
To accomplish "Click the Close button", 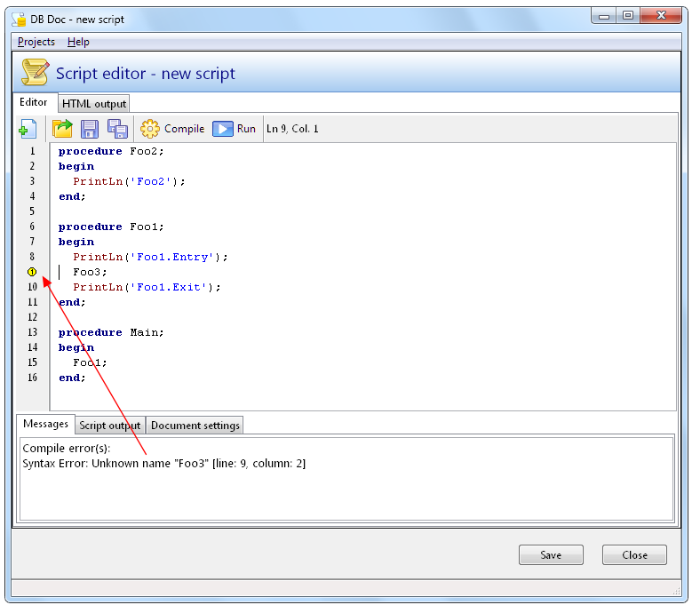I will [x=634, y=555].
